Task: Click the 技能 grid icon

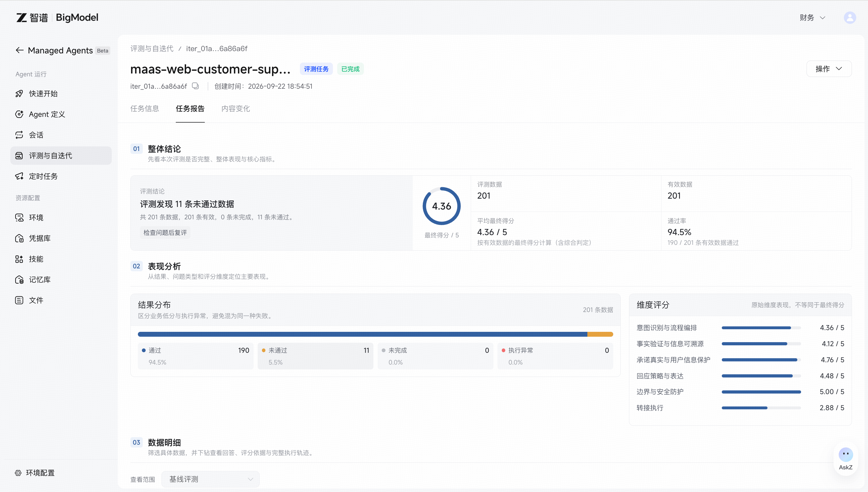Action: point(19,259)
